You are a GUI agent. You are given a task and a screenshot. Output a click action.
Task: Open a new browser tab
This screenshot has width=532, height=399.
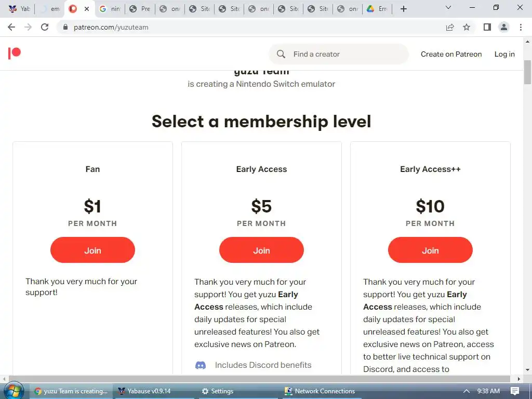click(x=404, y=9)
